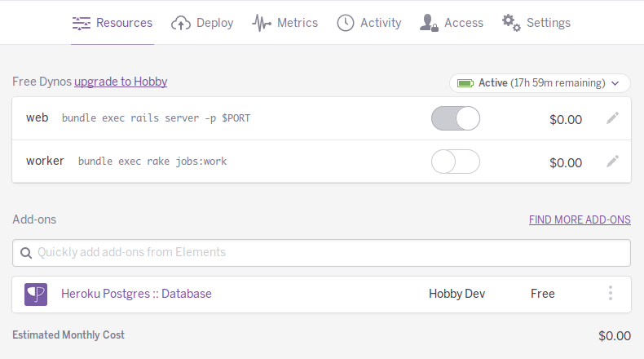
Task: Toggle the web dyno switch off
Action: tap(455, 119)
